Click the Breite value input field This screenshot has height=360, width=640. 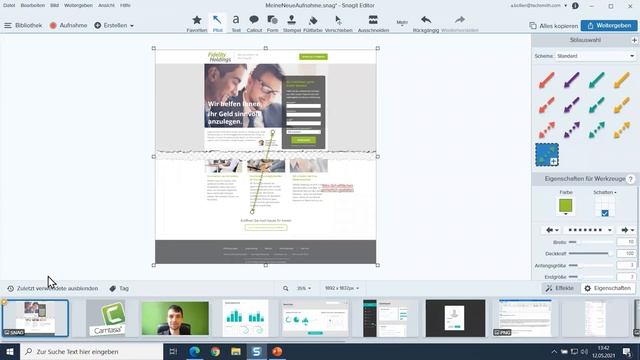(627, 242)
